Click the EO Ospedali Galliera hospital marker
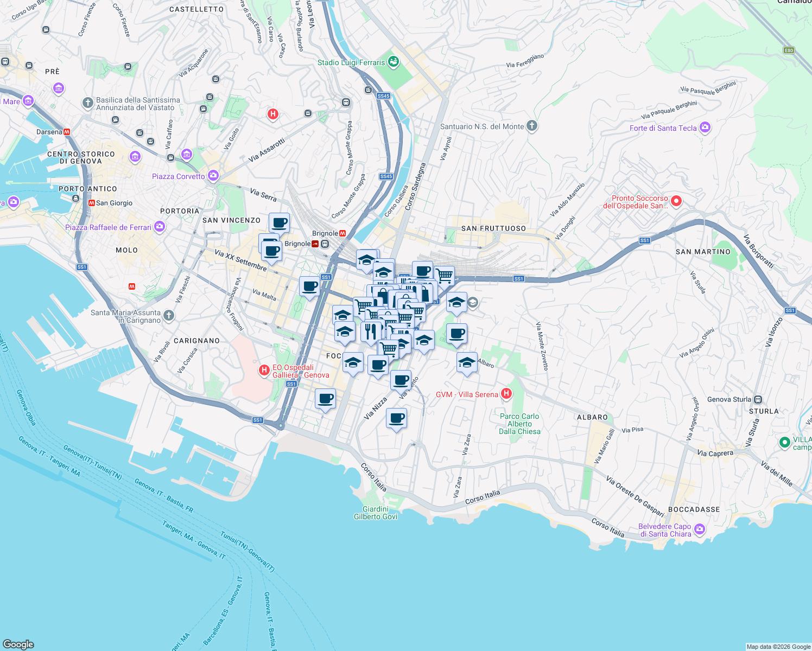 (264, 369)
